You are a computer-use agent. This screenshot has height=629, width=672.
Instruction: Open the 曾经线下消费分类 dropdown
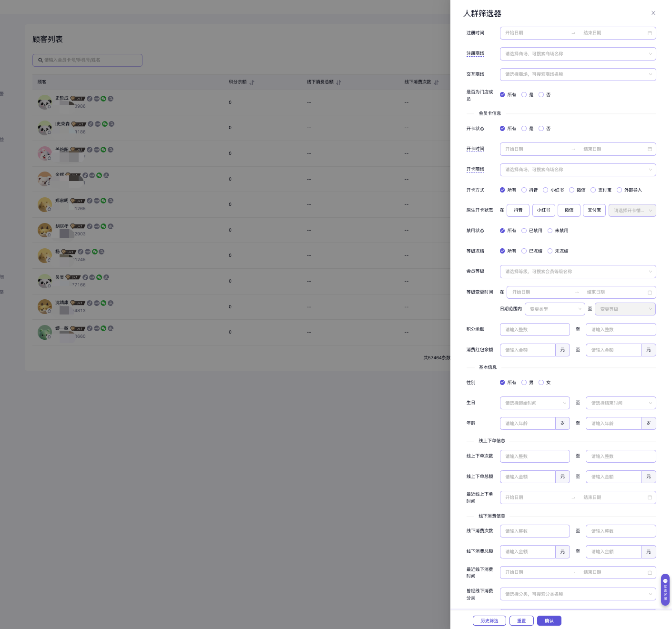click(x=578, y=594)
